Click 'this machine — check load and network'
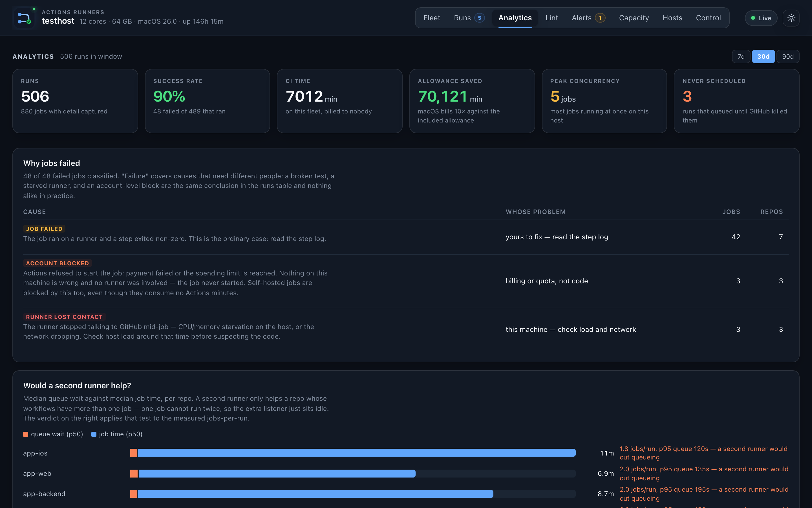 coord(570,330)
